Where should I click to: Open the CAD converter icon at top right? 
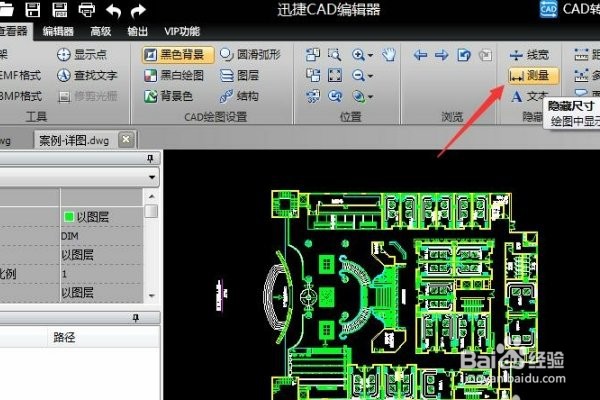point(548,9)
